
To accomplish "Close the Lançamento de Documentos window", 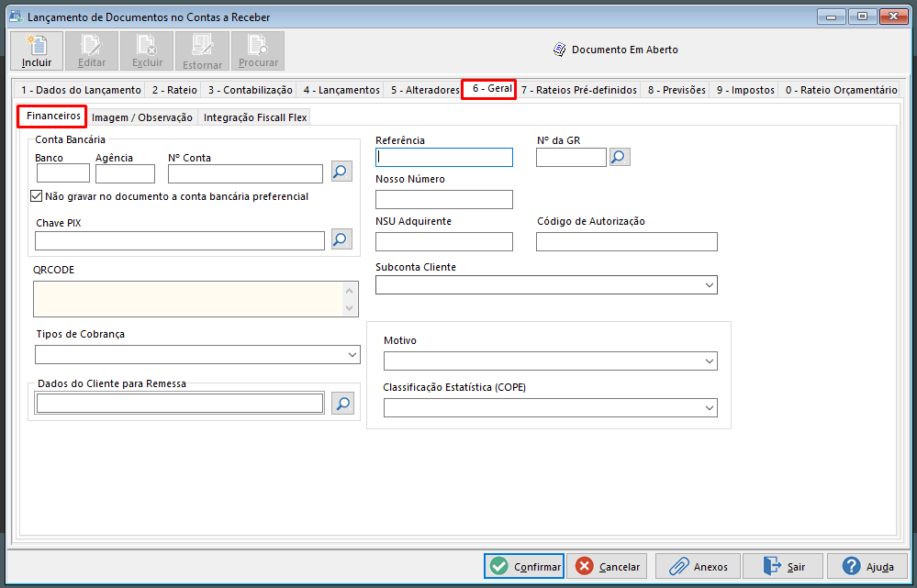I will pos(894,17).
